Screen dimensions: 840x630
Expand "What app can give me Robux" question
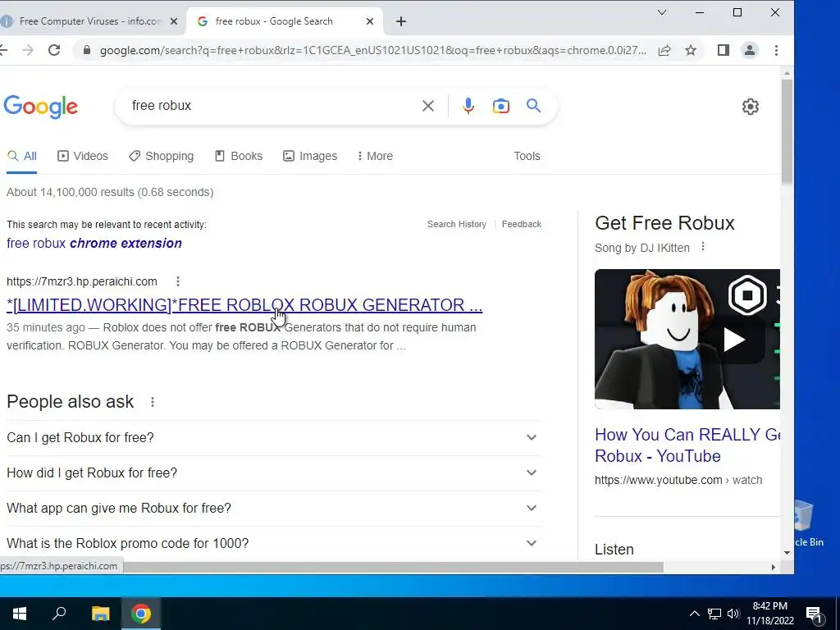pyautogui.click(x=274, y=509)
